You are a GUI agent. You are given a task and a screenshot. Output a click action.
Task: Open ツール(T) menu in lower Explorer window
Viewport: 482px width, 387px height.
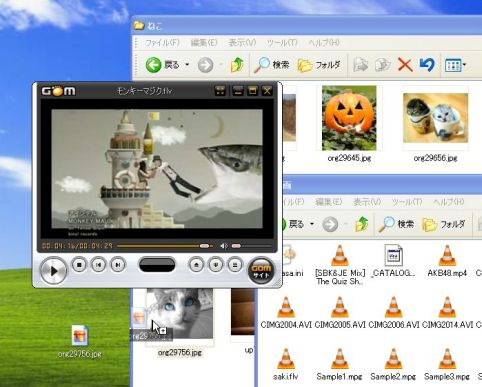click(407, 202)
